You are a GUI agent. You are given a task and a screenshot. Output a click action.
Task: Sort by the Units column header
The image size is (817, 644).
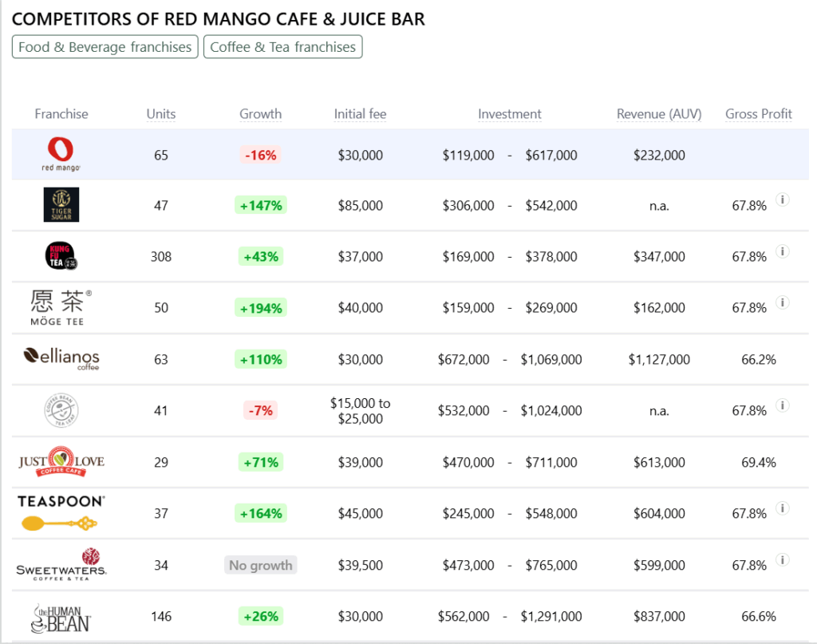click(161, 113)
